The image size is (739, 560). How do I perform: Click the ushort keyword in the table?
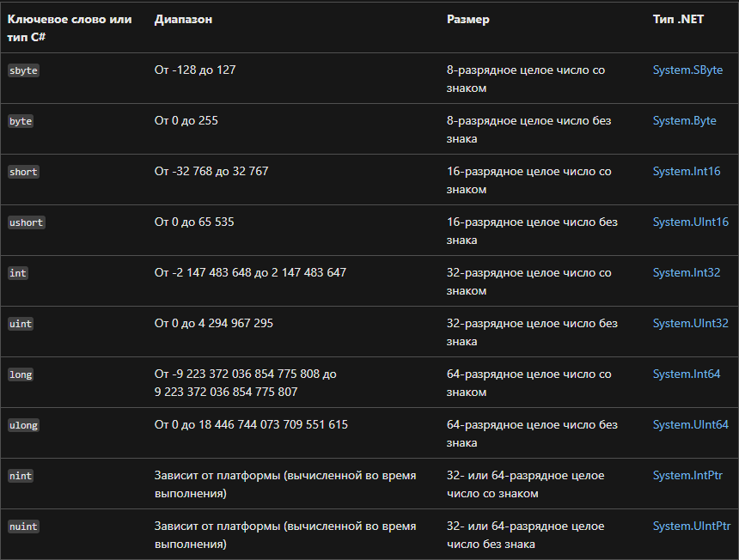(x=26, y=222)
